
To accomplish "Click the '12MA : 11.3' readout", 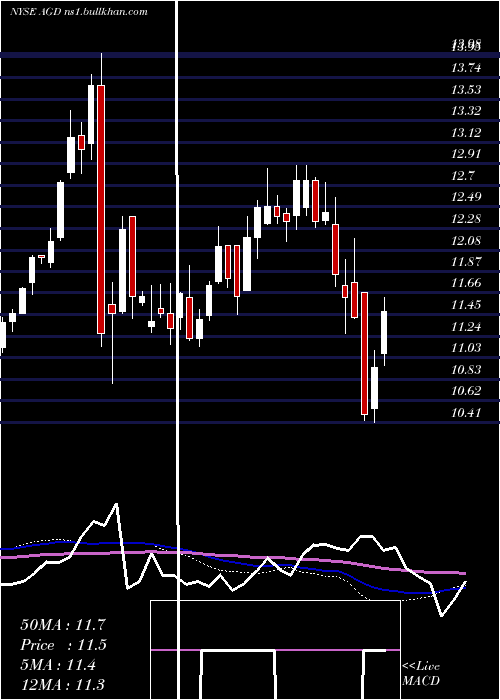I will [x=63, y=685].
